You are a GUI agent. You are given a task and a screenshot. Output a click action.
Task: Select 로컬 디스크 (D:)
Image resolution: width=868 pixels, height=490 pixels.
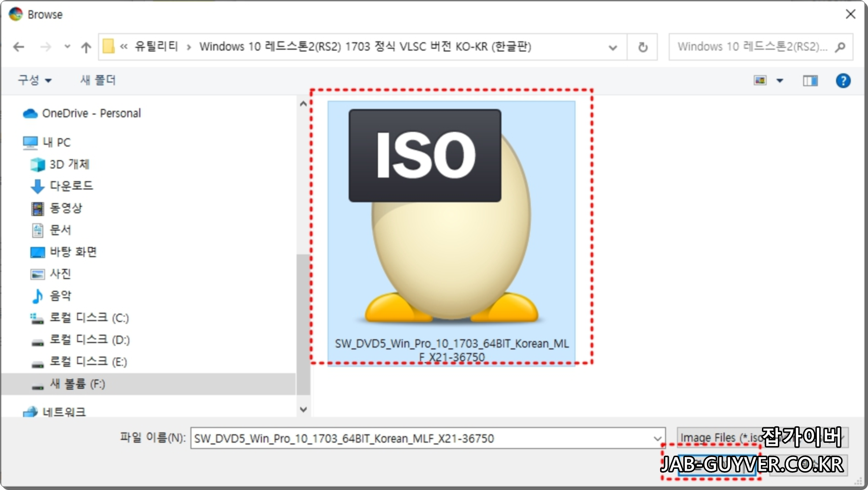coord(80,340)
